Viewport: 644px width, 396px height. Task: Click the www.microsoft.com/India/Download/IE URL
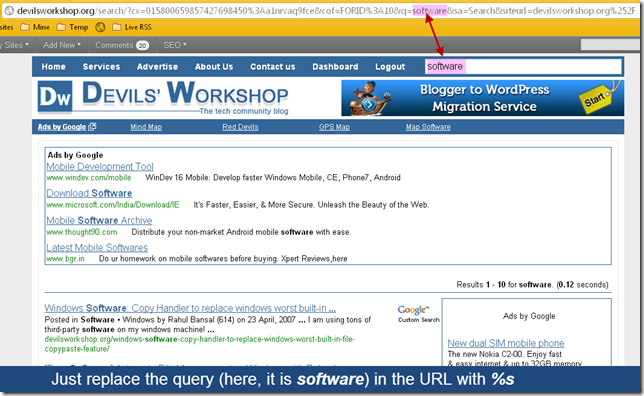(x=113, y=205)
